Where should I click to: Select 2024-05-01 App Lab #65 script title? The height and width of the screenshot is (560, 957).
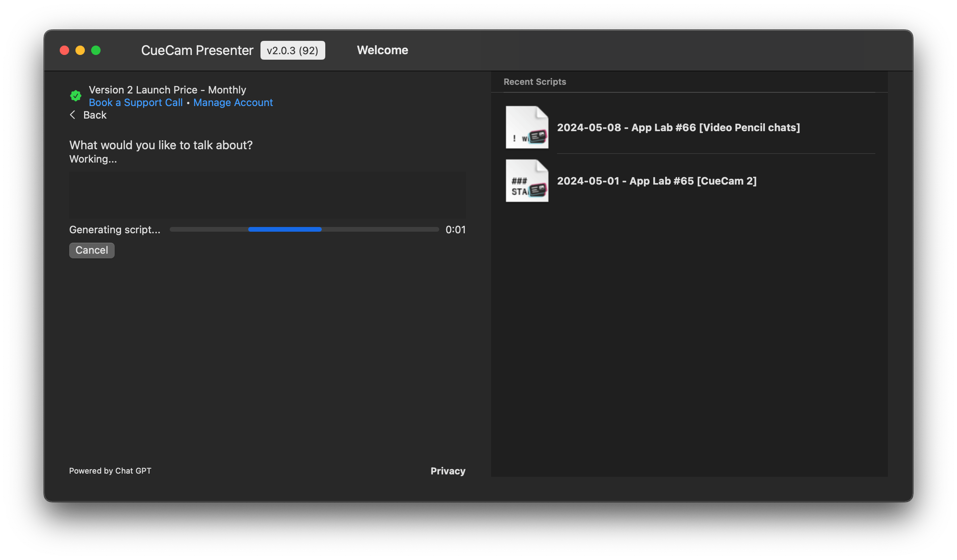point(656,181)
